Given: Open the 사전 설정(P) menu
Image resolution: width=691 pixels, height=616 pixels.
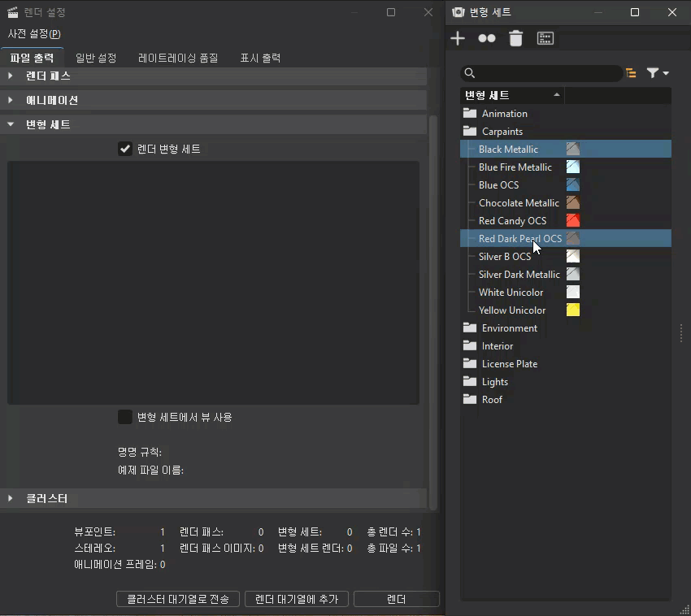Looking at the screenshot, I should pos(34,33).
